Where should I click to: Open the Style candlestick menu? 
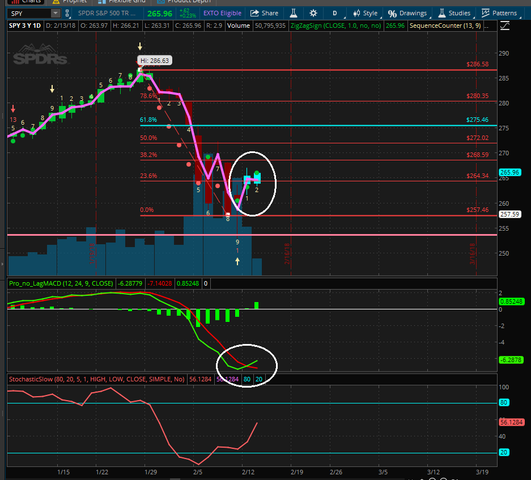(x=365, y=14)
